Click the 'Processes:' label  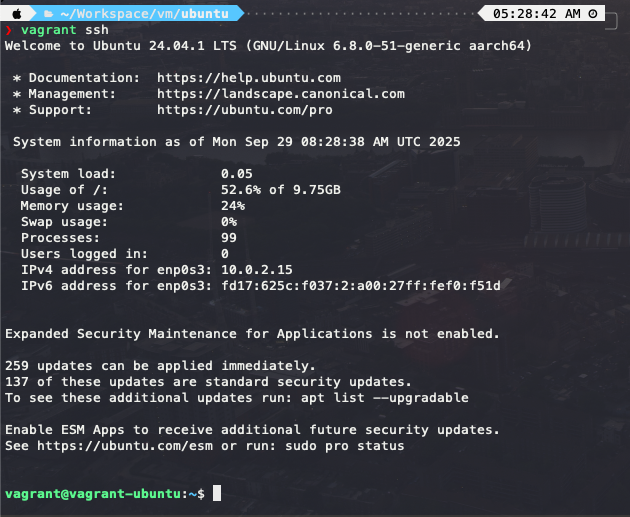tap(60, 238)
